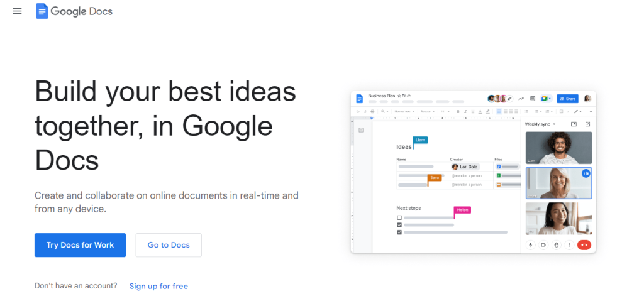Image resolution: width=644 pixels, height=306 pixels.
Task: Click the undo arrow in toolbar
Action: click(358, 112)
